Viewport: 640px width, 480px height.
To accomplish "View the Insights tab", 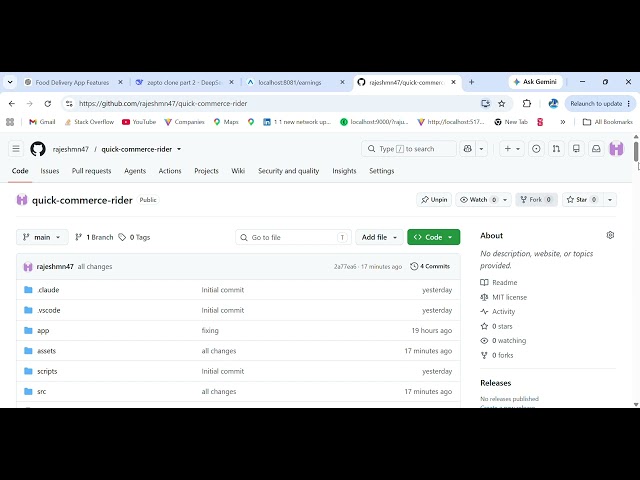I will [x=344, y=171].
